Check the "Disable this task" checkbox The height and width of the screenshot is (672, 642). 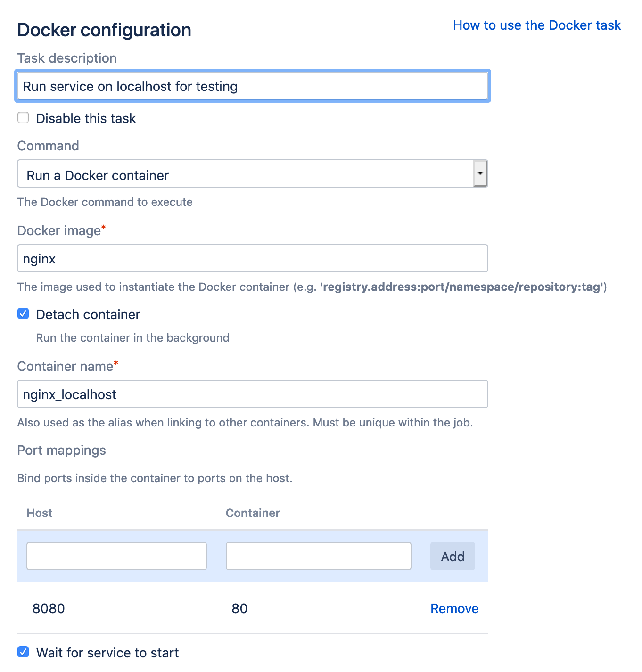coord(23,118)
